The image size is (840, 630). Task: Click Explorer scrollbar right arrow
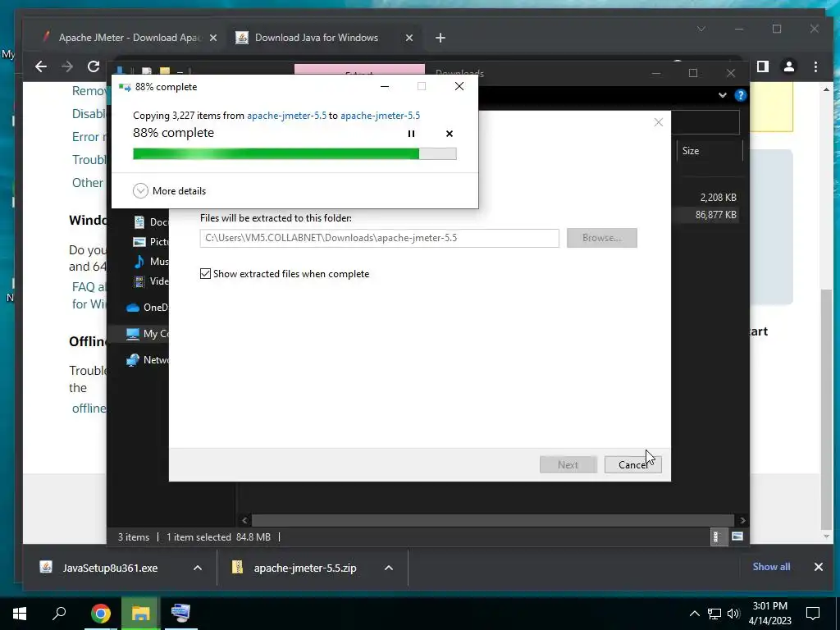742,520
